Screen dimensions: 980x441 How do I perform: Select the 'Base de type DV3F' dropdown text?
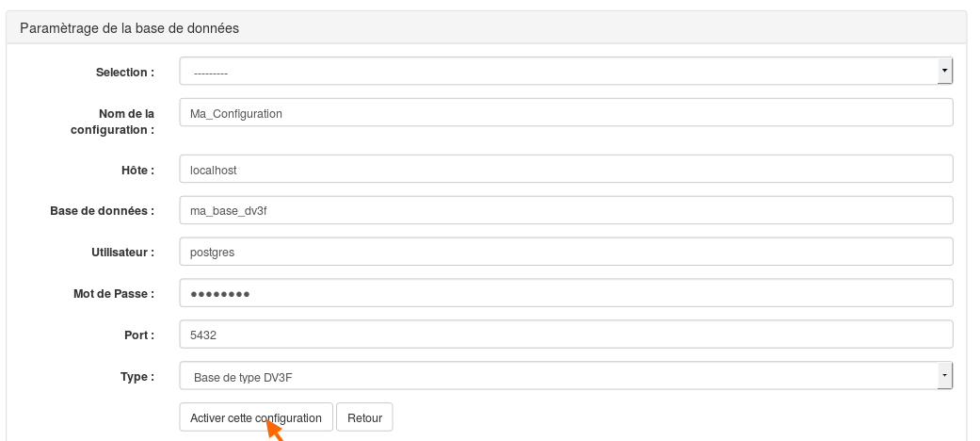coord(252,377)
